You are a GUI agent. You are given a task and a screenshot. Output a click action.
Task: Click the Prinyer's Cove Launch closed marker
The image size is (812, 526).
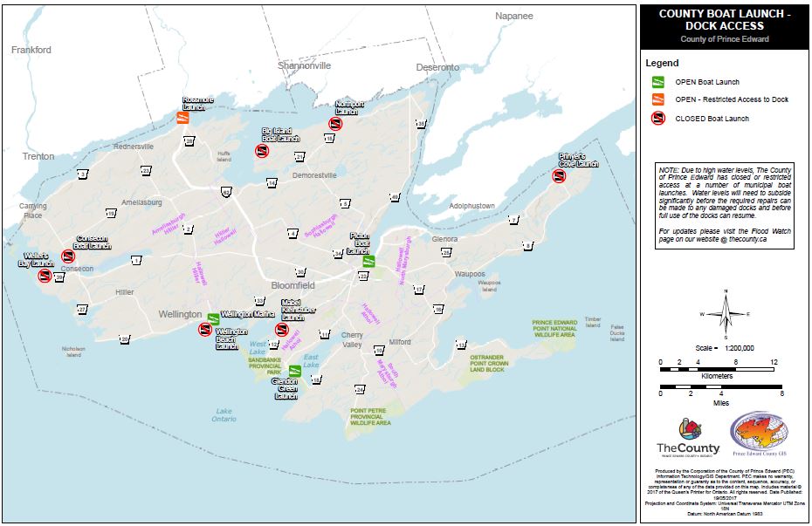(558, 175)
